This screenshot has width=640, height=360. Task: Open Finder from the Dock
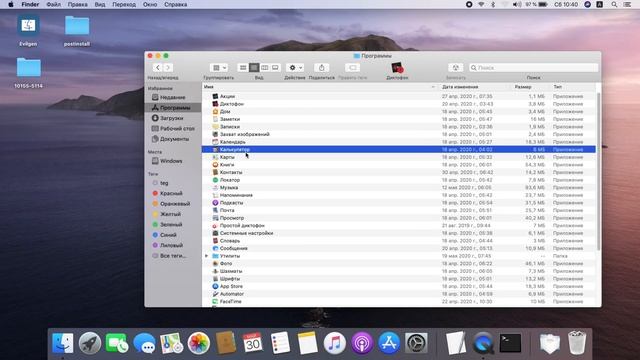[x=62, y=343]
